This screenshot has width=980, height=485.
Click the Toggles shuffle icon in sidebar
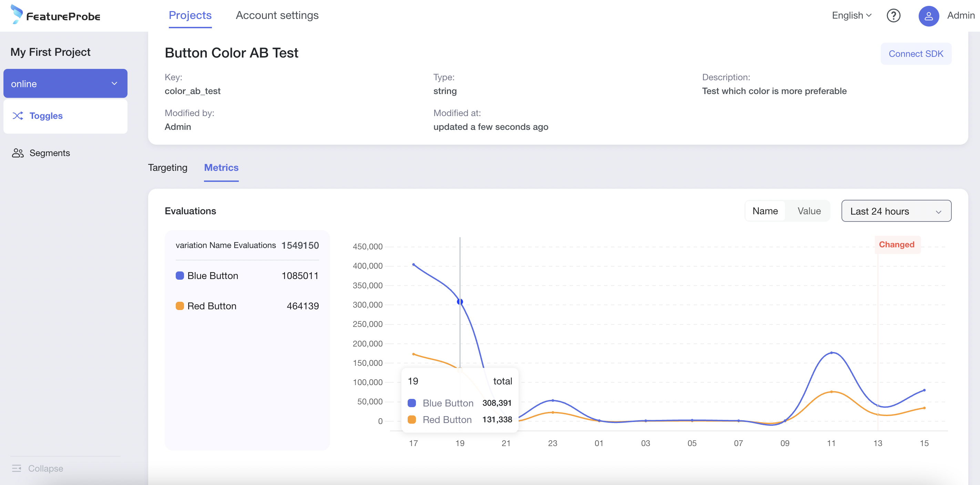(18, 116)
